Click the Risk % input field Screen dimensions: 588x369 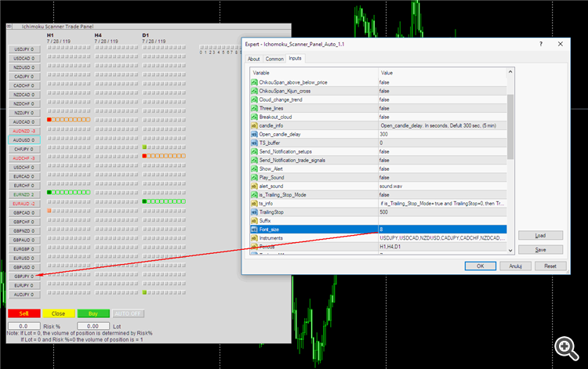(24, 326)
